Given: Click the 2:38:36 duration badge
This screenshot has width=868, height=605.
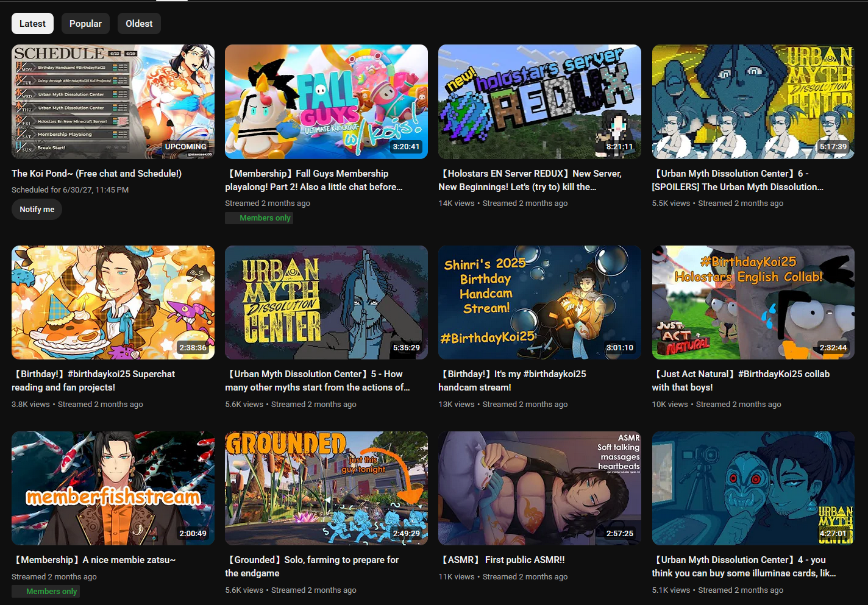Looking at the screenshot, I should [193, 348].
